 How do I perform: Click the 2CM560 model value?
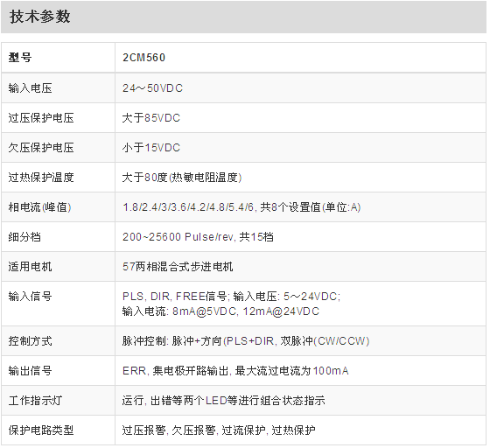pos(143,58)
